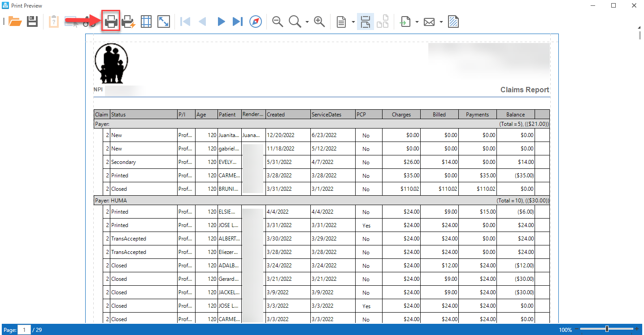644x335 pixels.
Task: Click the 'Eliezer...' patient cell
Action: click(229, 252)
